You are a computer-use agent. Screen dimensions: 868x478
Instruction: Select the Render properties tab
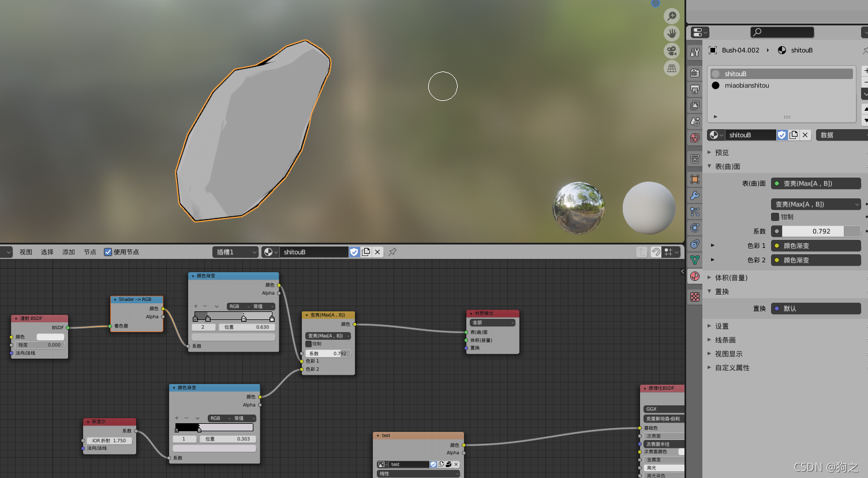(x=694, y=73)
